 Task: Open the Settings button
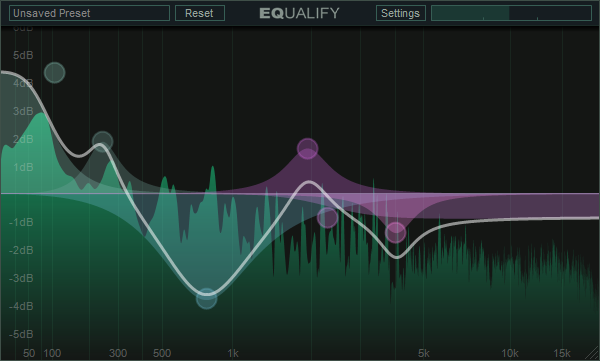[x=401, y=13]
